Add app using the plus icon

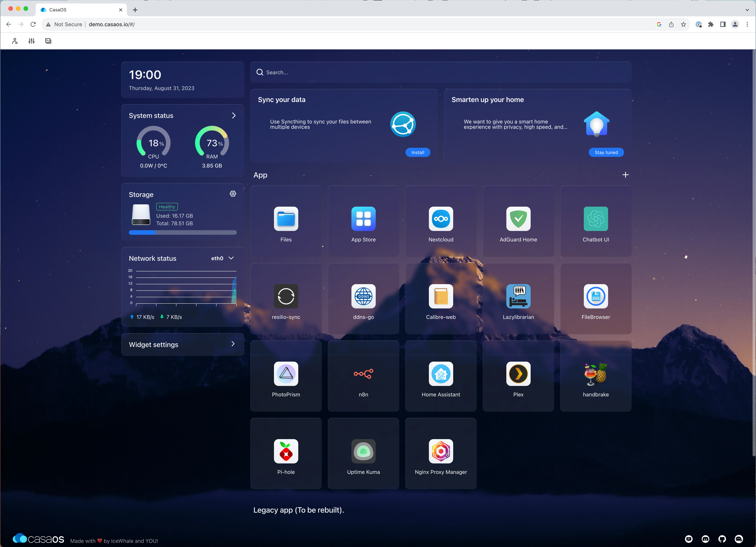point(625,175)
